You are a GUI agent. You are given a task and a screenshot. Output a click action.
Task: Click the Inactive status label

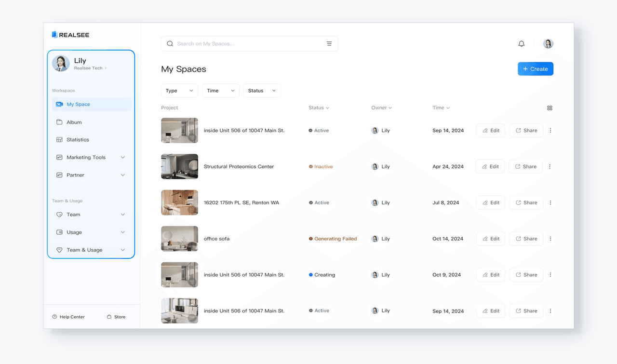point(321,166)
